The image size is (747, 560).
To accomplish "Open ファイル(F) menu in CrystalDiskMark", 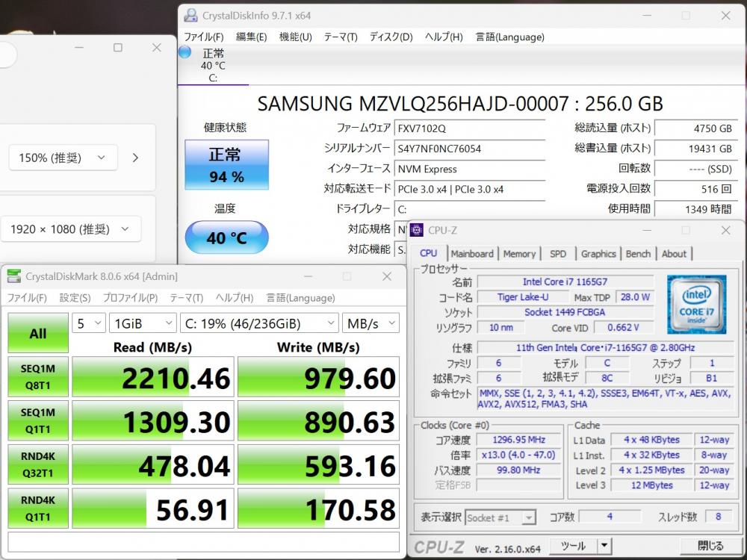I will point(27,298).
